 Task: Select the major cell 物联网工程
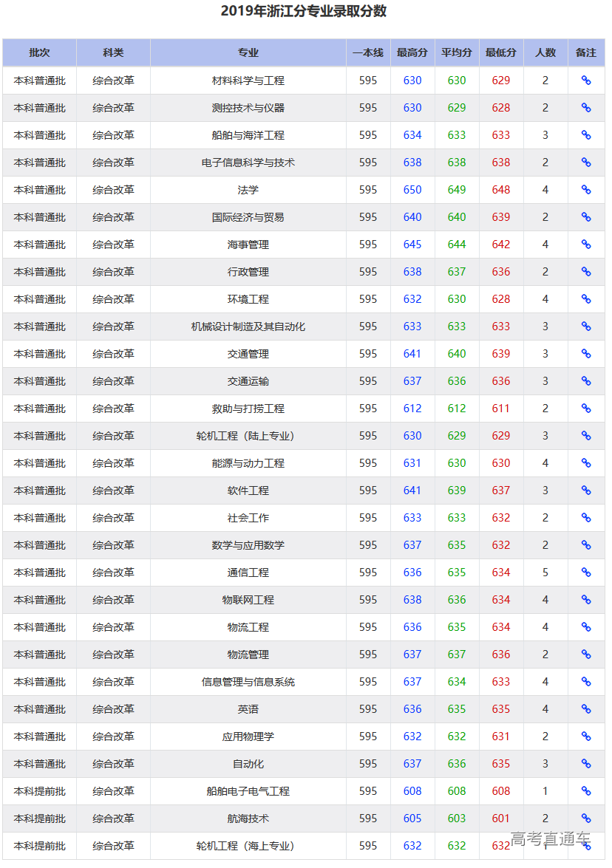coord(248,600)
